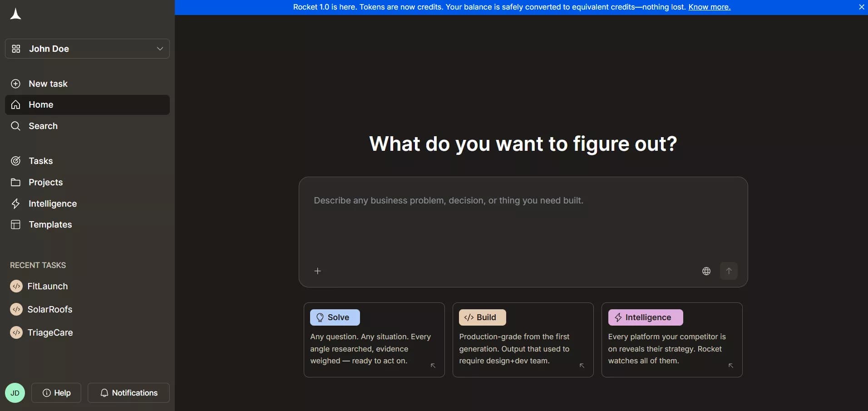Click the business problem text field
The height and width of the screenshot is (411, 868).
[522, 213]
